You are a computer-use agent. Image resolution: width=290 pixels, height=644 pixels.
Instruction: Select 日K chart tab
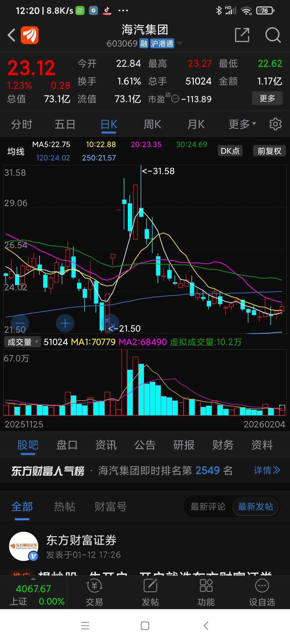click(x=109, y=124)
